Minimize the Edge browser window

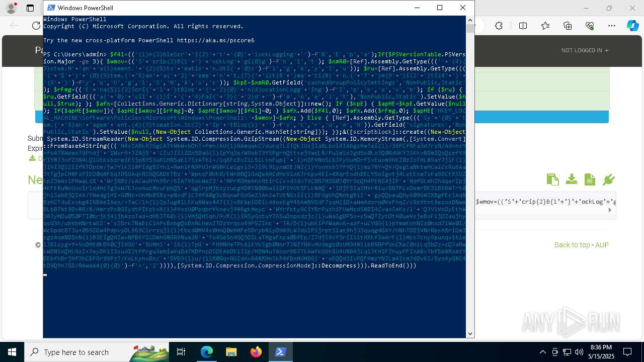click(586, 8)
